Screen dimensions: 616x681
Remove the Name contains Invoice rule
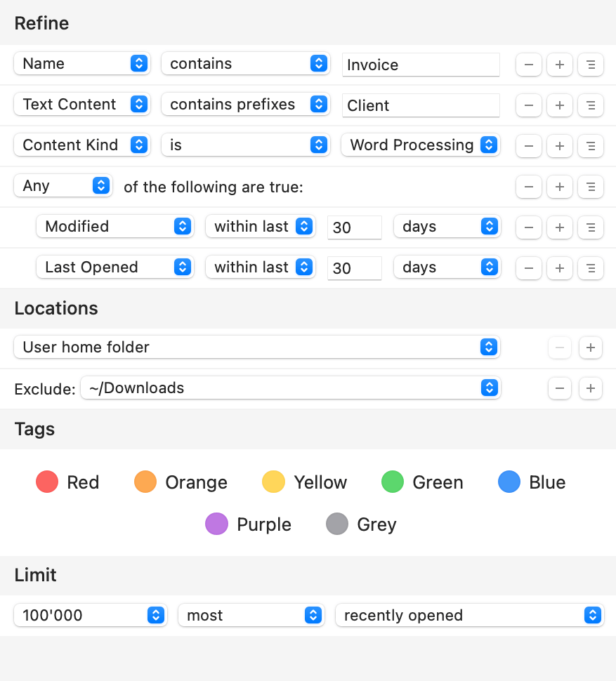(x=528, y=65)
